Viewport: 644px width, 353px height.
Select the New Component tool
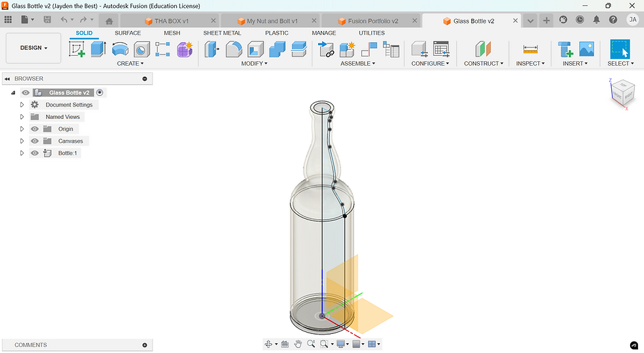348,49
